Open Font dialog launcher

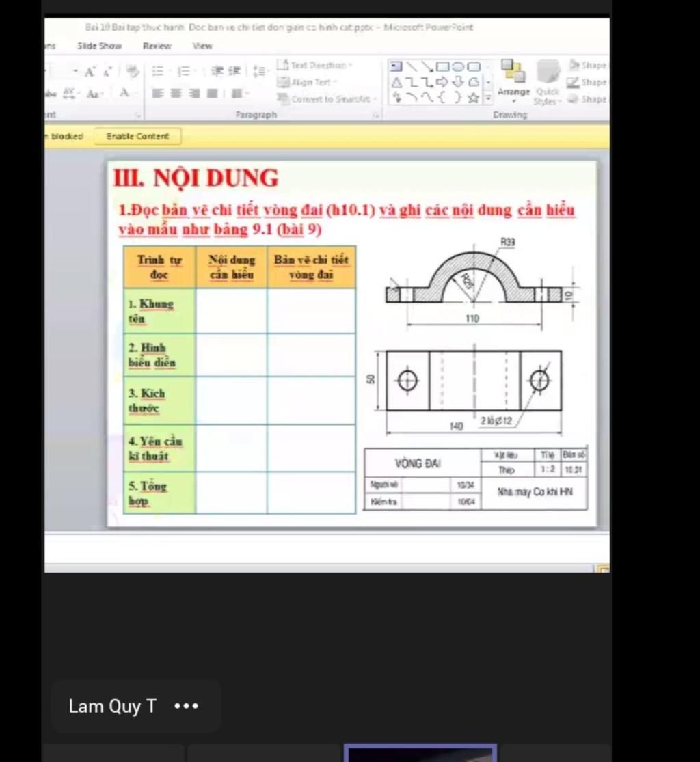(x=139, y=115)
